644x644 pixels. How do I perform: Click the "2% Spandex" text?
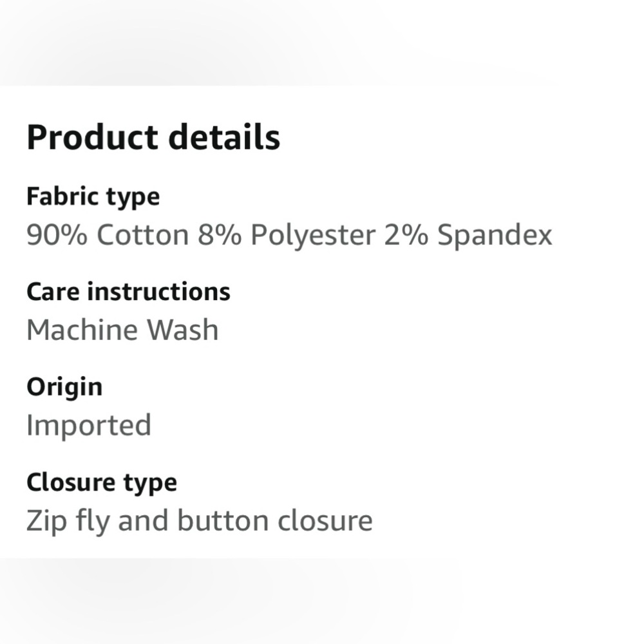tap(468, 235)
